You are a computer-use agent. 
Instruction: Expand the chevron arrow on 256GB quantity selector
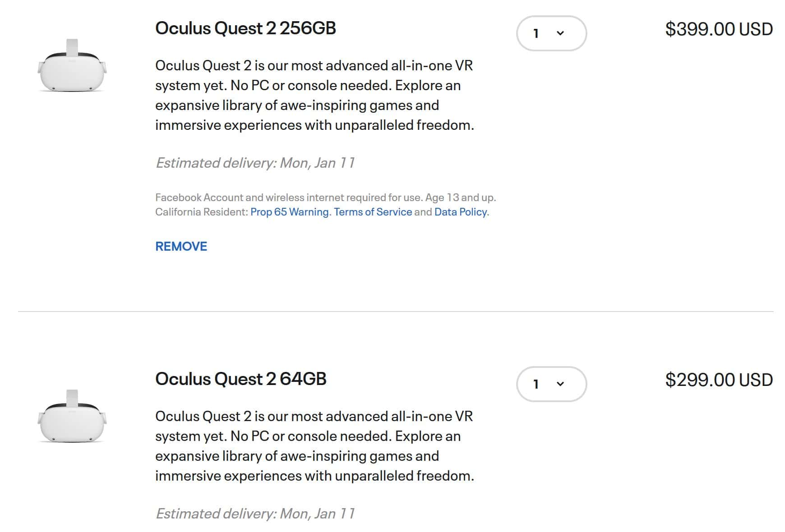tap(560, 33)
